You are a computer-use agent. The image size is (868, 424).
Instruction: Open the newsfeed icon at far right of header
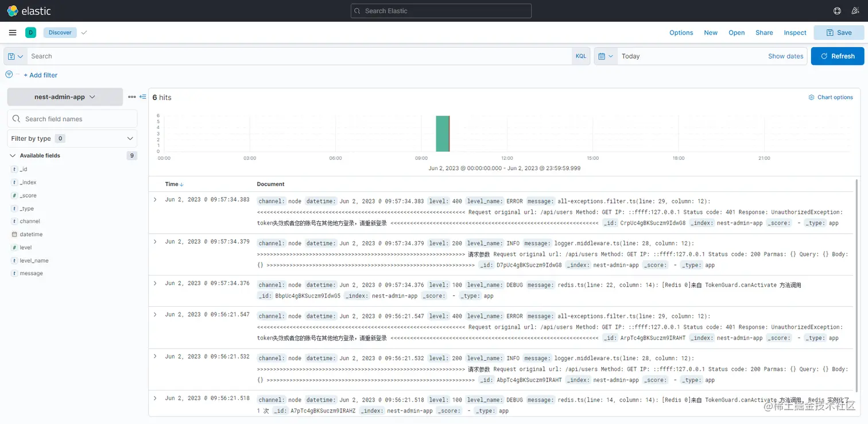(x=855, y=11)
